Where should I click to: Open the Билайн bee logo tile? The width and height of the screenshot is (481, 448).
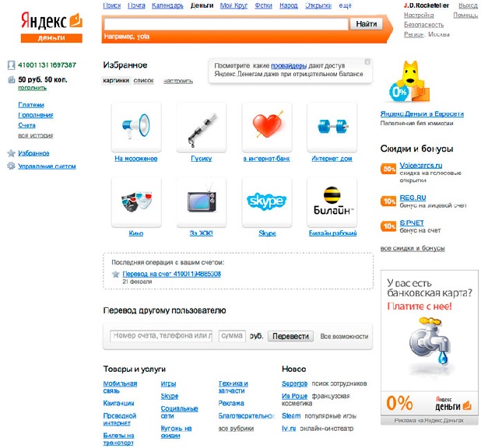point(332,202)
